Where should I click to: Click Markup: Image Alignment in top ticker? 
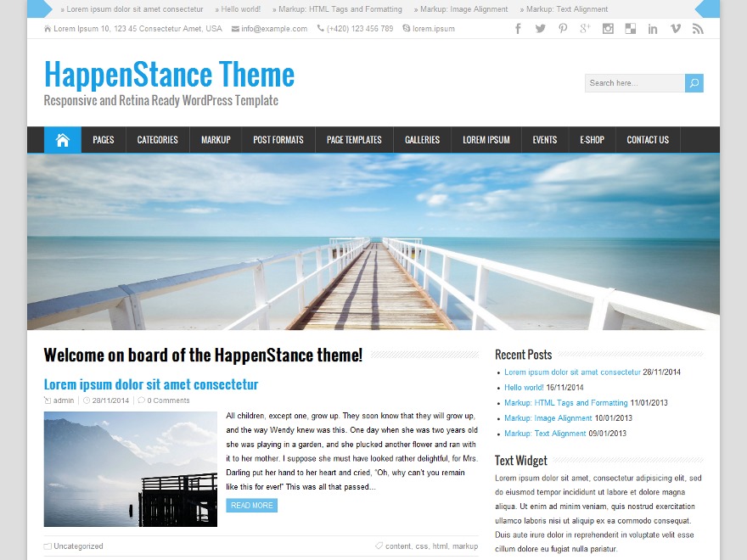464,9
